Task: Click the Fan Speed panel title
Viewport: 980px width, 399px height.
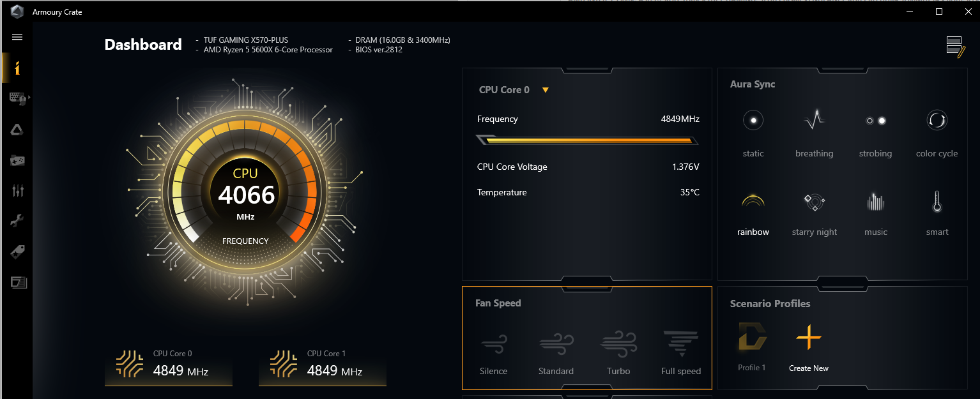Action: (x=498, y=303)
